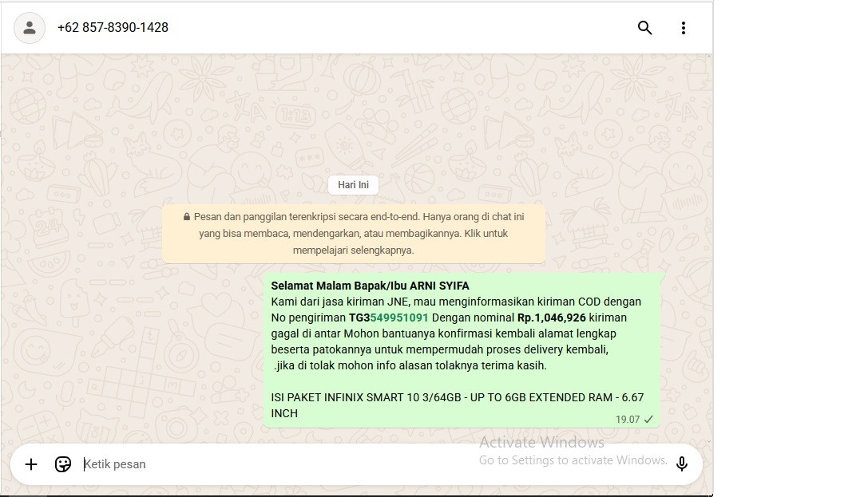
Task: Click the end-to-end encryption notice
Action: pyautogui.click(x=354, y=234)
